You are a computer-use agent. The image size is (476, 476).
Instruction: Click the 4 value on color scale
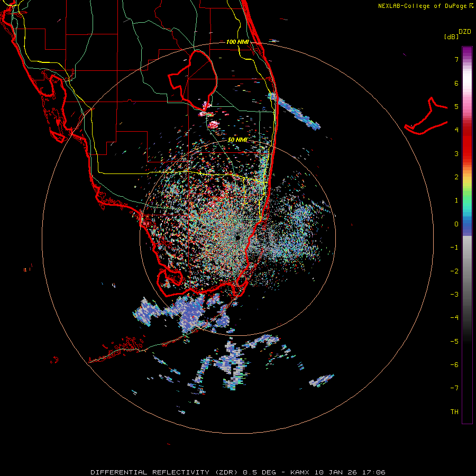[x=456, y=130]
